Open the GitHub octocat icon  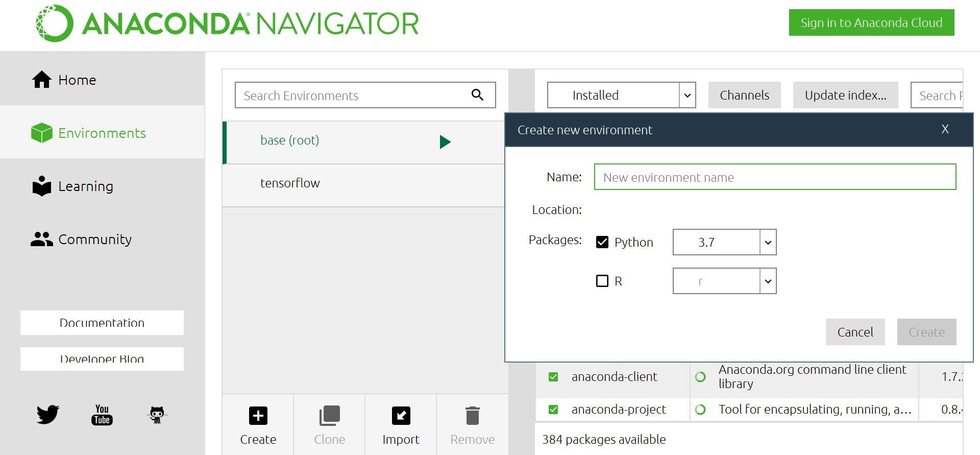(157, 414)
